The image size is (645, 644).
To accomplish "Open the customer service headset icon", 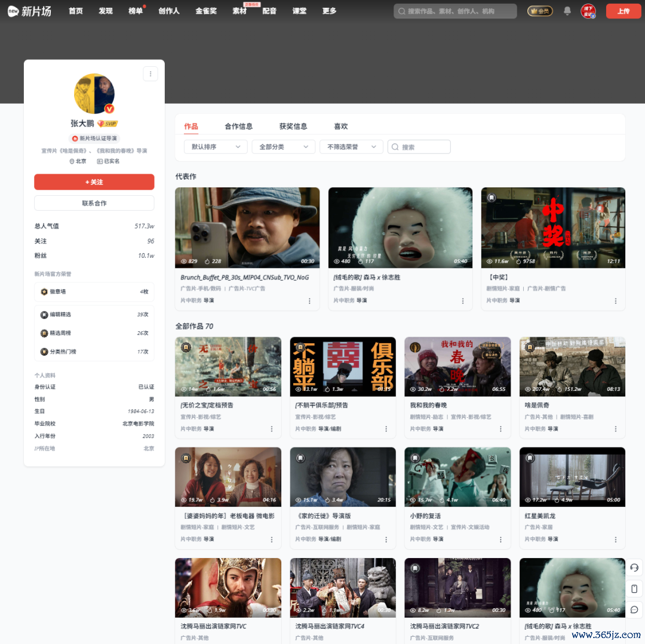I will [x=634, y=568].
